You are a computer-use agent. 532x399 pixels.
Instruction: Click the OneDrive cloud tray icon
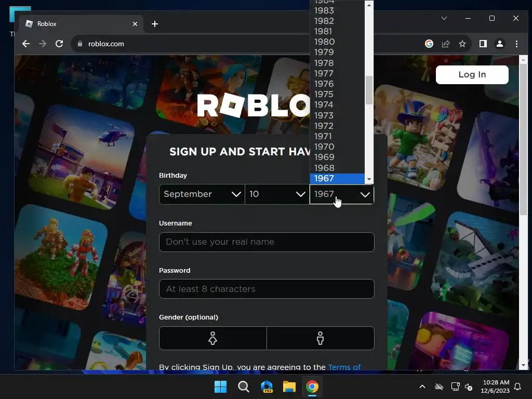[439, 387]
